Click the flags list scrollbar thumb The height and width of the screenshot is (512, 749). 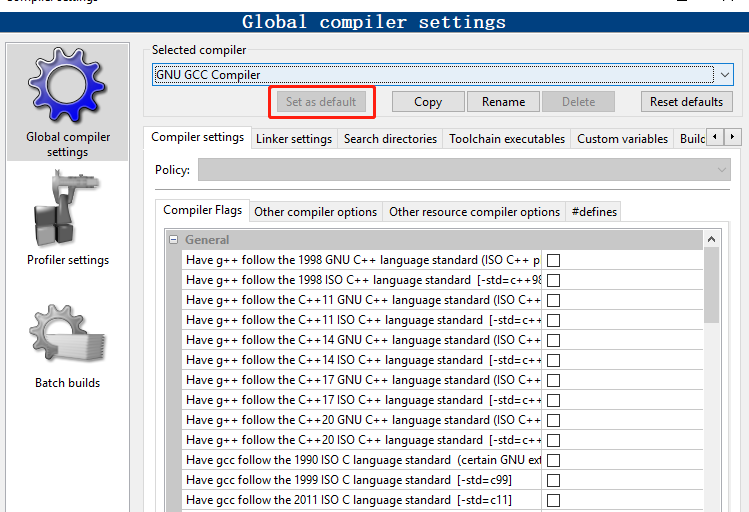pos(711,285)
